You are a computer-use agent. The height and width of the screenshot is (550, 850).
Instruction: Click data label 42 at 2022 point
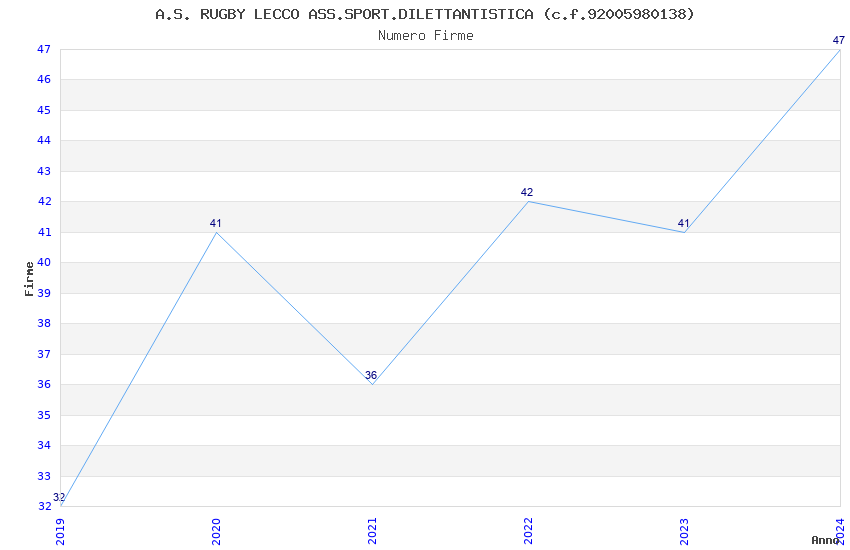coord(527,192)
